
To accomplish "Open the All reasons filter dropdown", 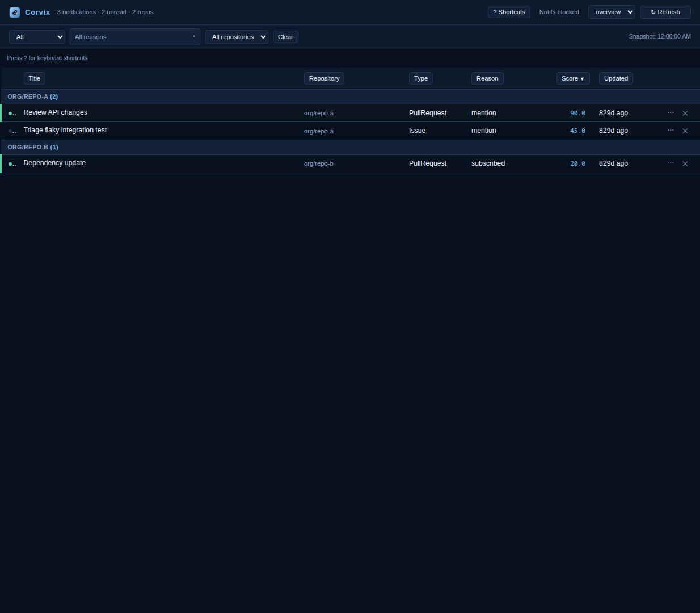I will pyautogui.click(x=135, y=37).
